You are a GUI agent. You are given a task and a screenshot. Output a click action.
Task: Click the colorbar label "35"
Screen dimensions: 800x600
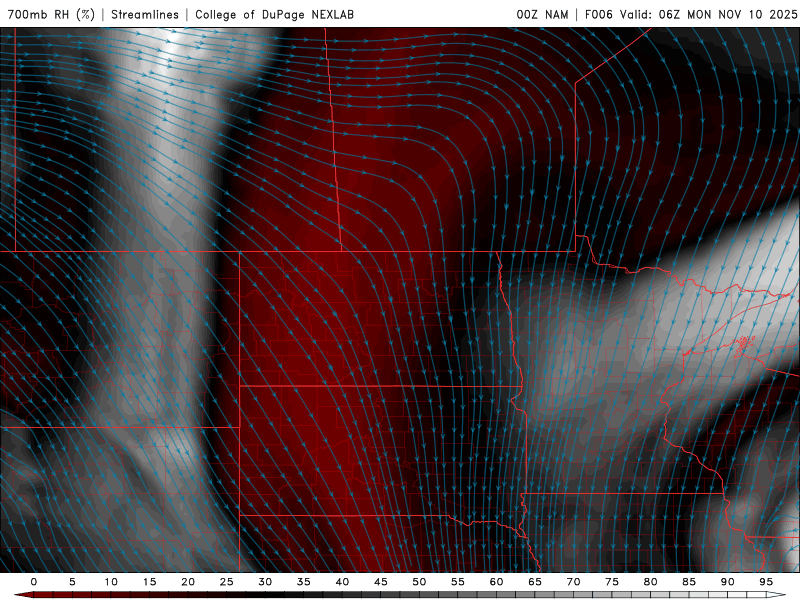coord(304,582)
